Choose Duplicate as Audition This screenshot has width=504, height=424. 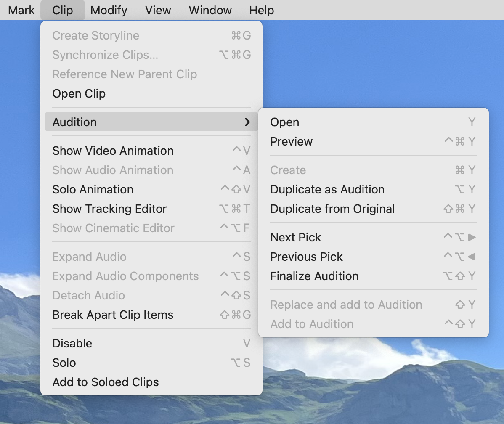click(374, 189)
